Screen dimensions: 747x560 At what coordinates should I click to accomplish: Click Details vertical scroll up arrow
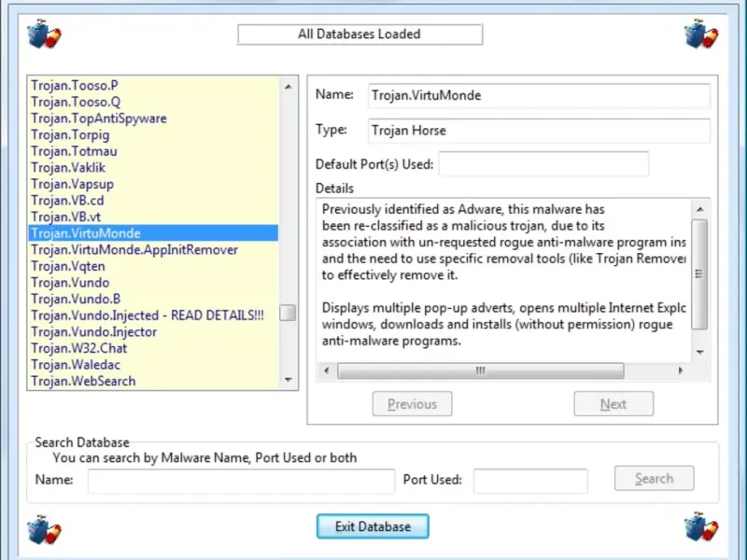click(x=699, y=209)
